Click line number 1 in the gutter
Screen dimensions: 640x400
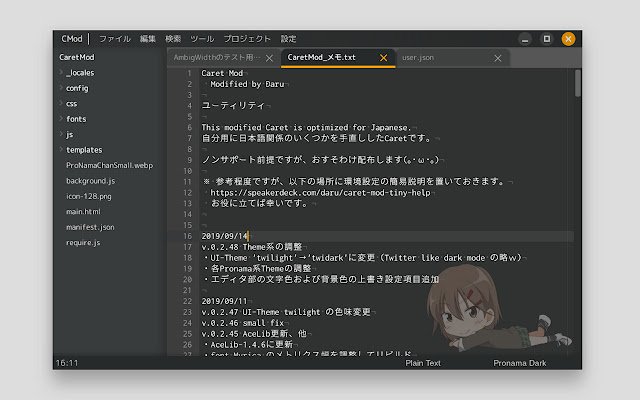[189, 73]
